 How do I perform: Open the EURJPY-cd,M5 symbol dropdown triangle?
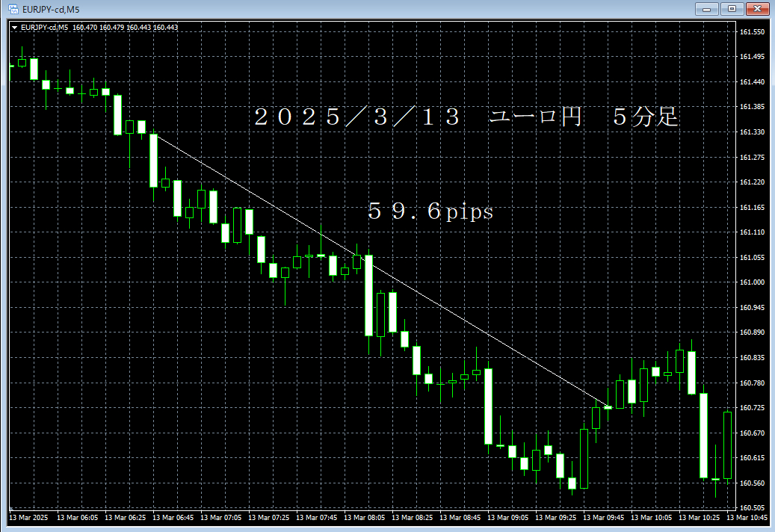tap(14, 28)
